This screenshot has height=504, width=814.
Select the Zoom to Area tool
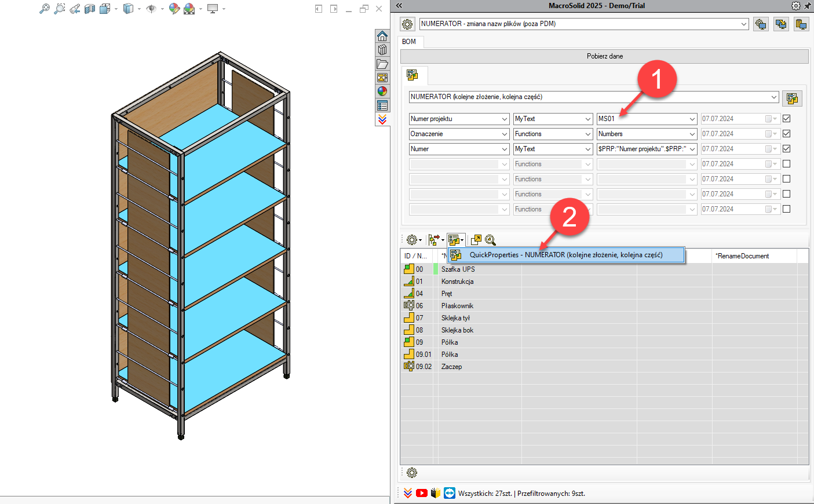tap(59, 9)
